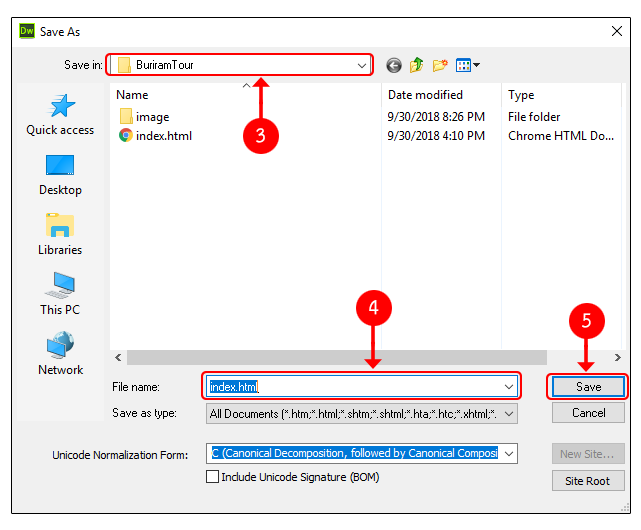Click the horizontal scrollbar in file list

[336, 357]
